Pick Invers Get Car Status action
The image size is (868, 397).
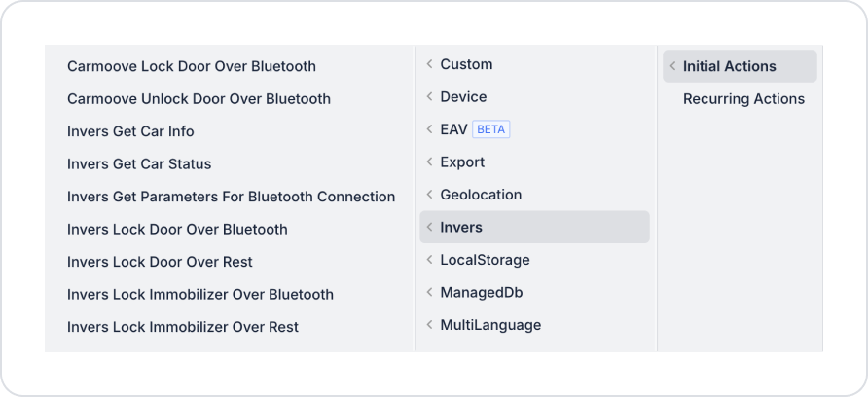[x=139, y=164]
